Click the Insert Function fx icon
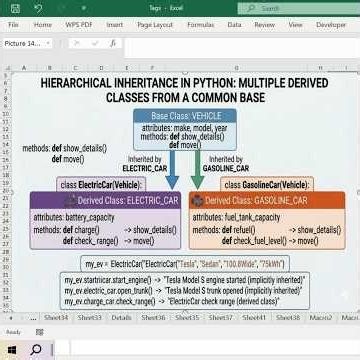 coord(113,43)
